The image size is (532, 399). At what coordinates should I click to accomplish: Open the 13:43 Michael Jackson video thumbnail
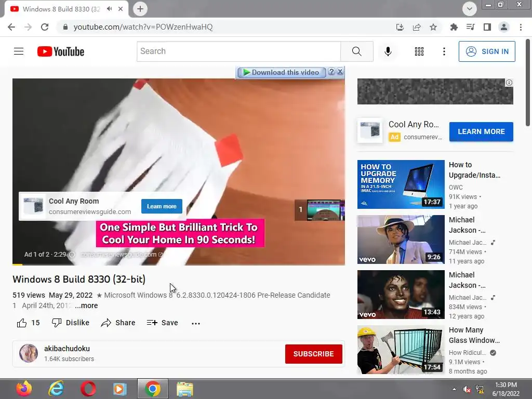(x=401, y=295)
